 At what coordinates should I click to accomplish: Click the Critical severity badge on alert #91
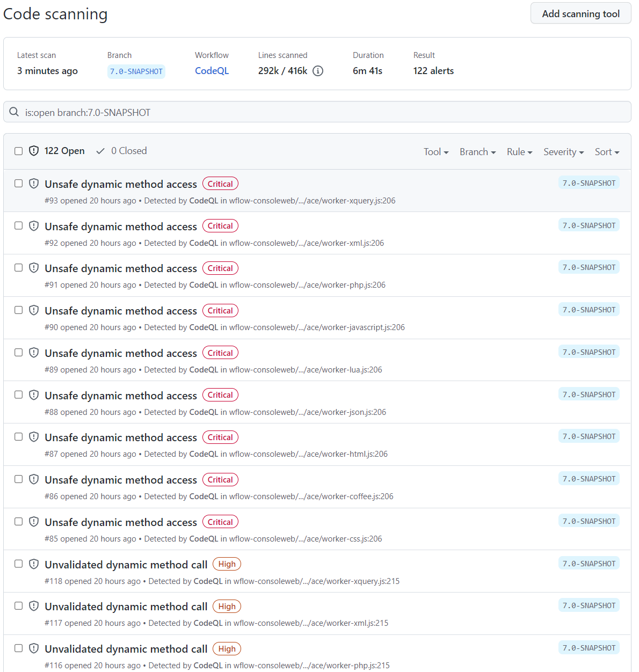pyautogui.click(x=220, y=268)
